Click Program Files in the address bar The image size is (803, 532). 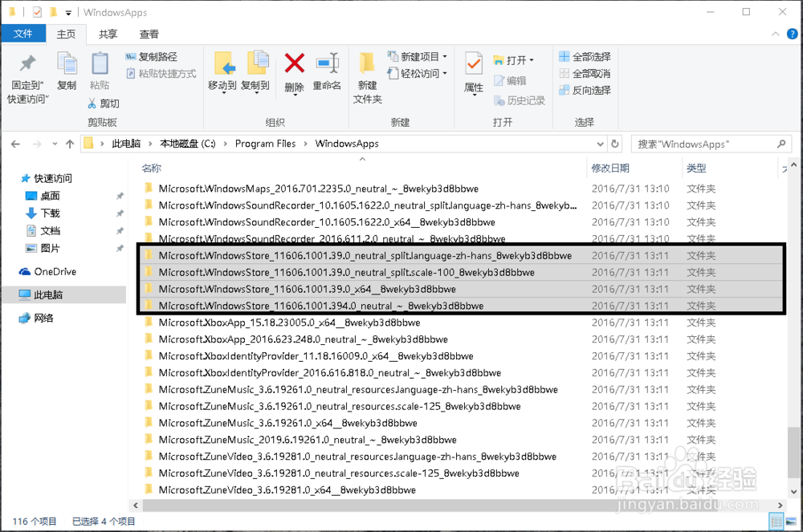[265, 144]
